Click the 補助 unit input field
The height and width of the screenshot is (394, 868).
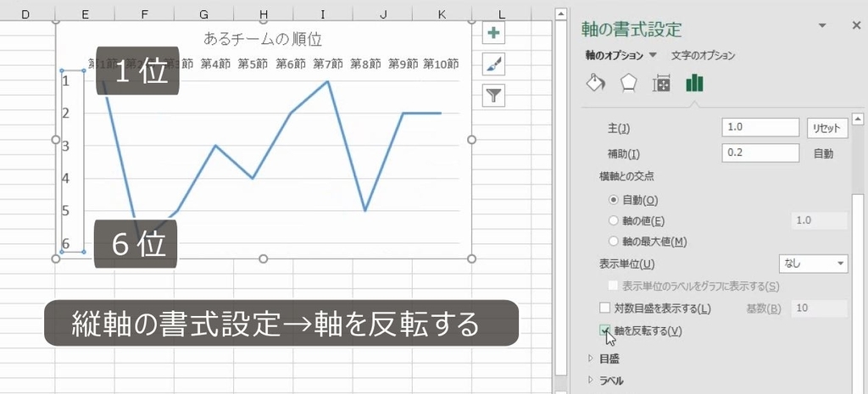[x=760, y=153]
